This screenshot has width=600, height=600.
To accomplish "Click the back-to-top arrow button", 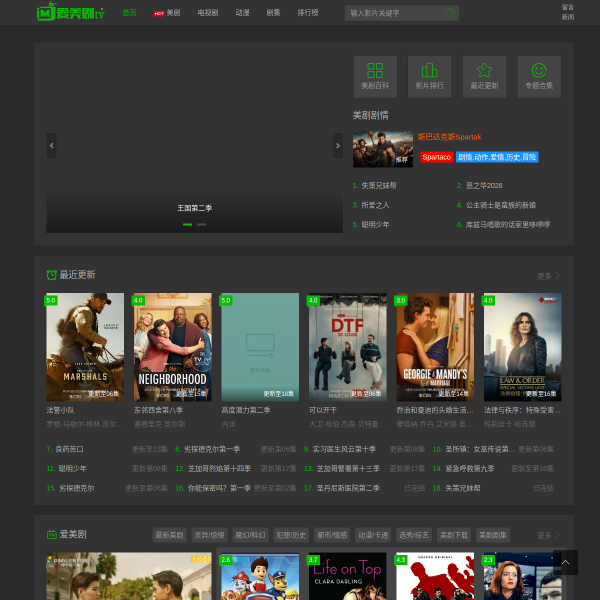I will point(565,562).
